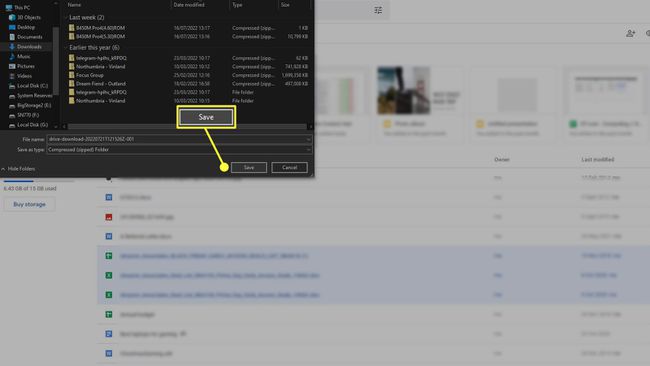Click the horizontal scrollbar in file list

coord(187,126)
